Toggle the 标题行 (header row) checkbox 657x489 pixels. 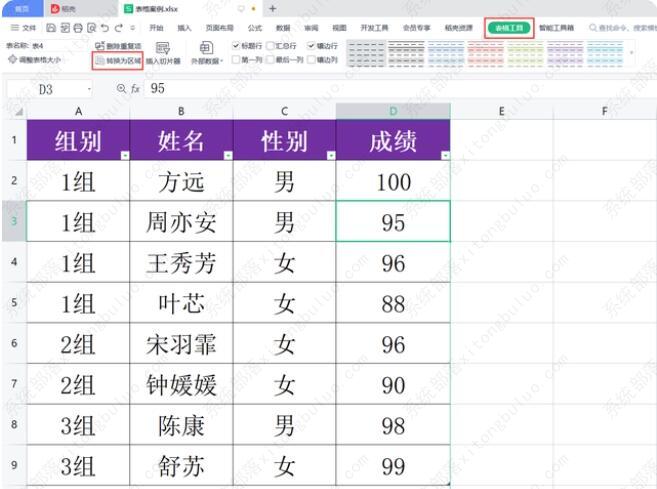(x=236, y=46)
